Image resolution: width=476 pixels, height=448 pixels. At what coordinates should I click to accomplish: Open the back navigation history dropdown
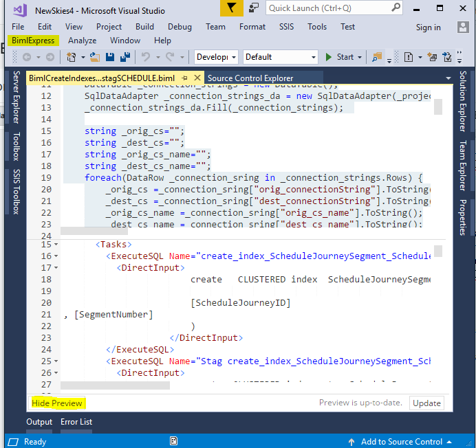[x=39, y=57]
